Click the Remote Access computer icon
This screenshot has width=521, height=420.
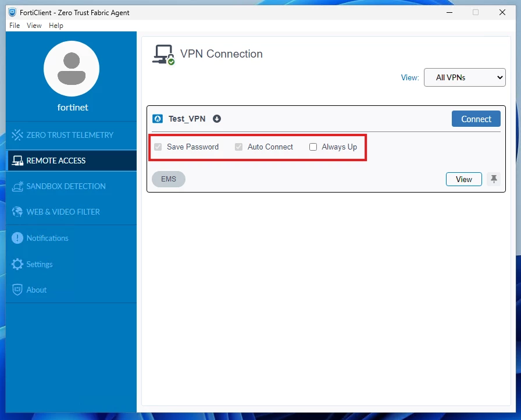pos(17,161)
